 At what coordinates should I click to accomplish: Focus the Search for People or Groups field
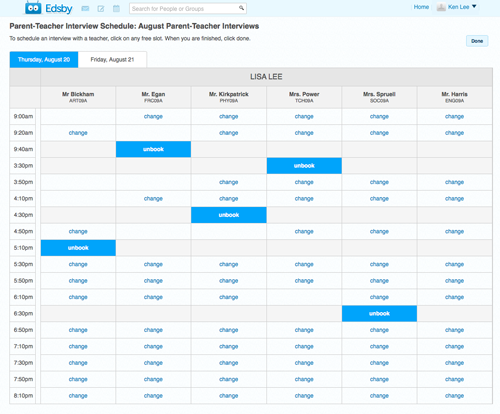click(x=188, y=9)
